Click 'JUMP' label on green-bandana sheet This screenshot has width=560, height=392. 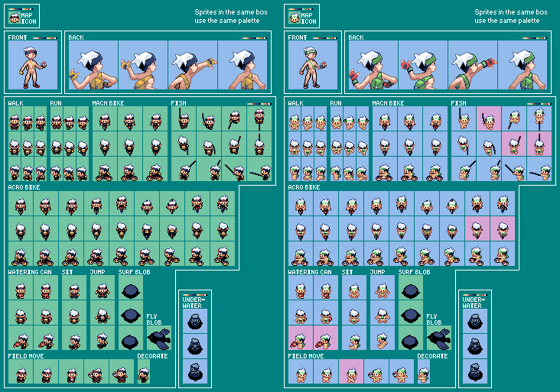pos(377,272)
